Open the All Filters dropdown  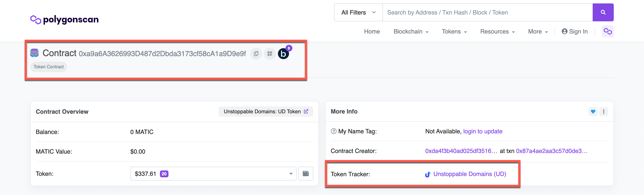(358, 12)
